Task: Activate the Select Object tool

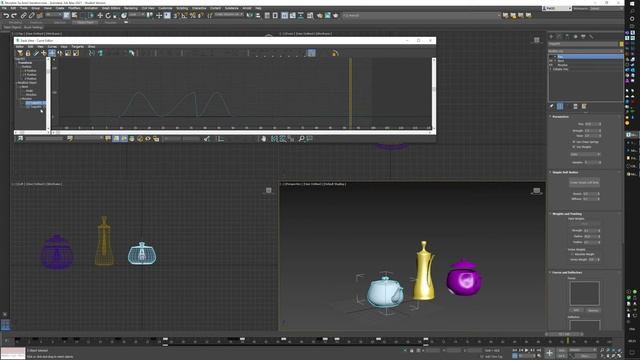Action: coord(67,16)
